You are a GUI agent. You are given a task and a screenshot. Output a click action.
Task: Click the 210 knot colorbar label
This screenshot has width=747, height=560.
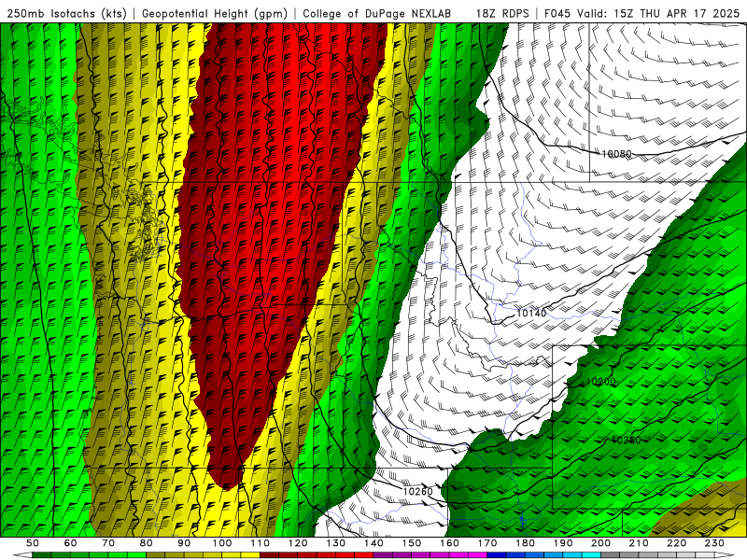(x=640, y=543)
